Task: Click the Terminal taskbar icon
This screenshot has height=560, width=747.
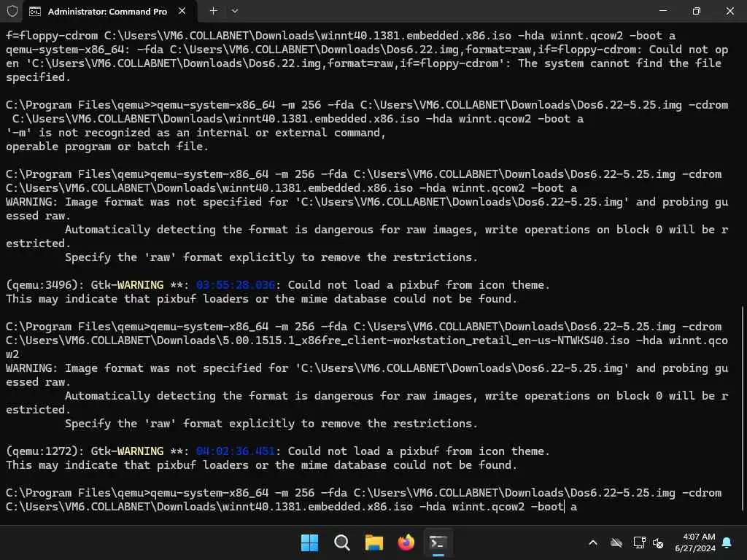Action: (x=438, y=542)
